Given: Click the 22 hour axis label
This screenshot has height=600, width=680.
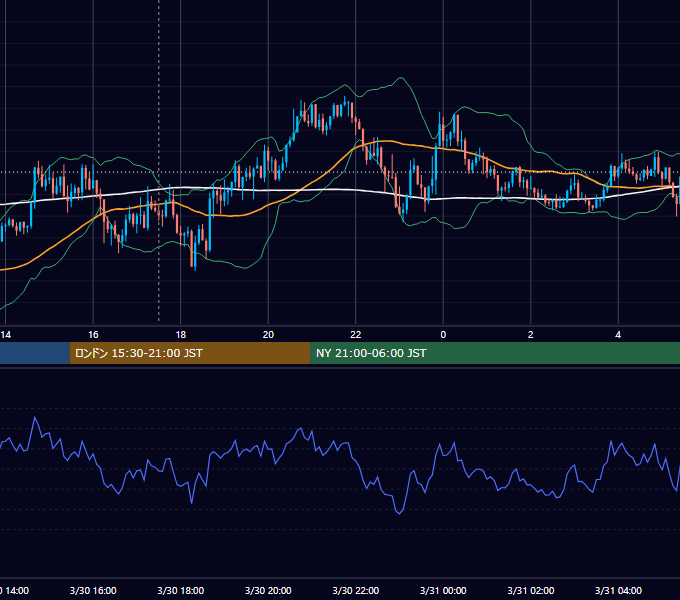Looking at the screenshot, I should [356, 335].
